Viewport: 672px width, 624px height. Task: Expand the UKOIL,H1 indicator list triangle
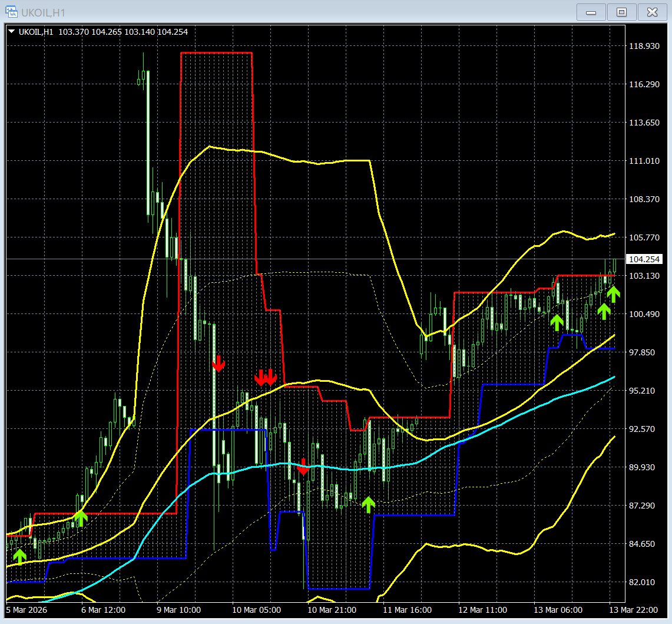coord(12,32)
